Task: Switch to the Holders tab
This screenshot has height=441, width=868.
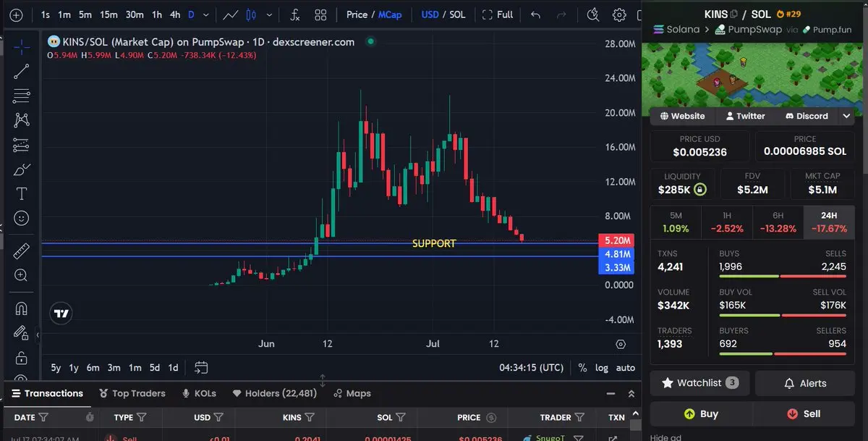Action: coord(274,393)
